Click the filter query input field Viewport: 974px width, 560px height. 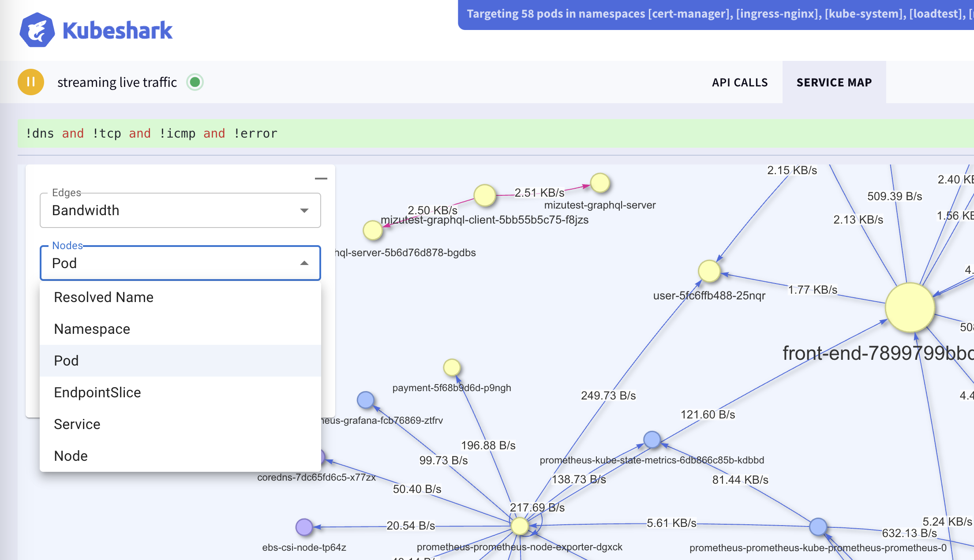pos(496,133)
